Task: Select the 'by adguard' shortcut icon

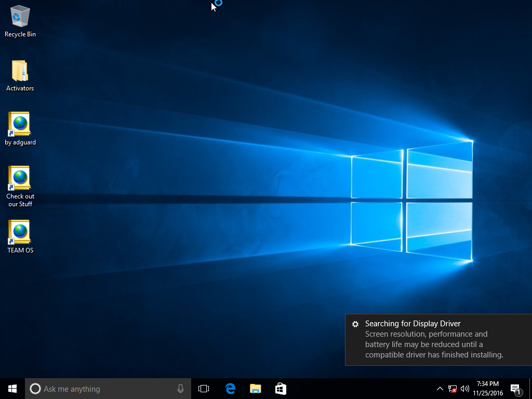Action: (20, 129)
